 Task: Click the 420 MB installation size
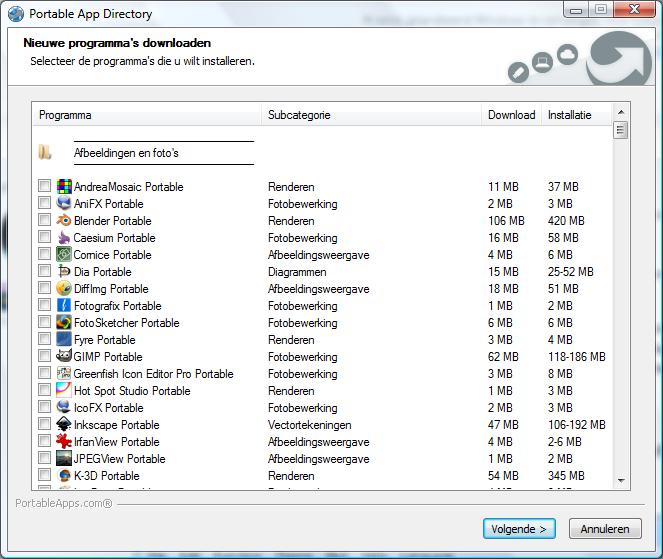pyautogui.click(x=566, y=221)
